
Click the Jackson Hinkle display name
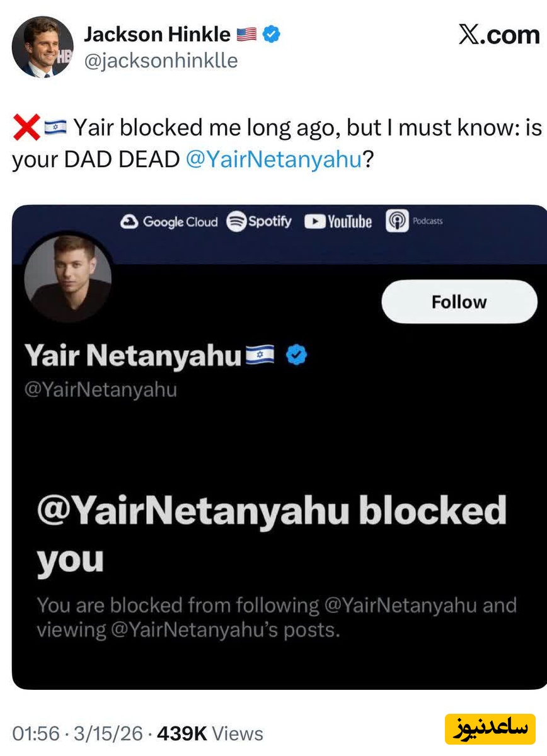pos(157,35)
